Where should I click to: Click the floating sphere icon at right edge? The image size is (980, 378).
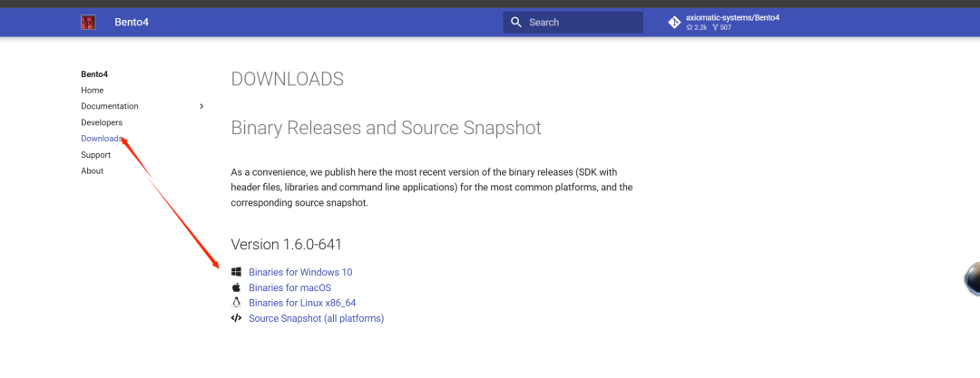click(972, 278)
